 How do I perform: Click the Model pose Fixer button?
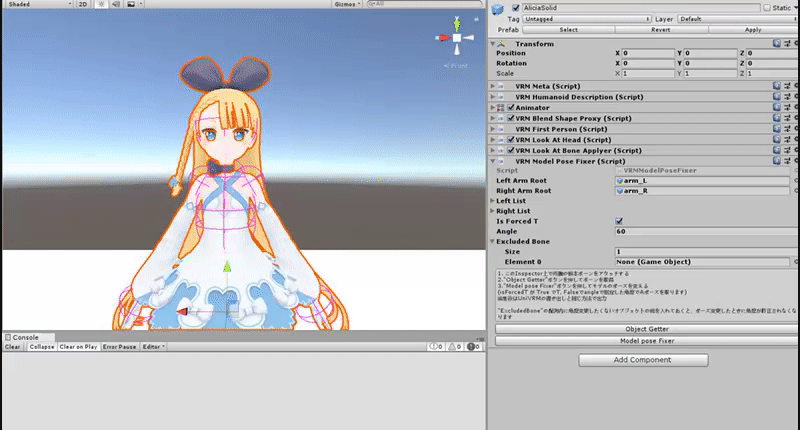point(646,341)
